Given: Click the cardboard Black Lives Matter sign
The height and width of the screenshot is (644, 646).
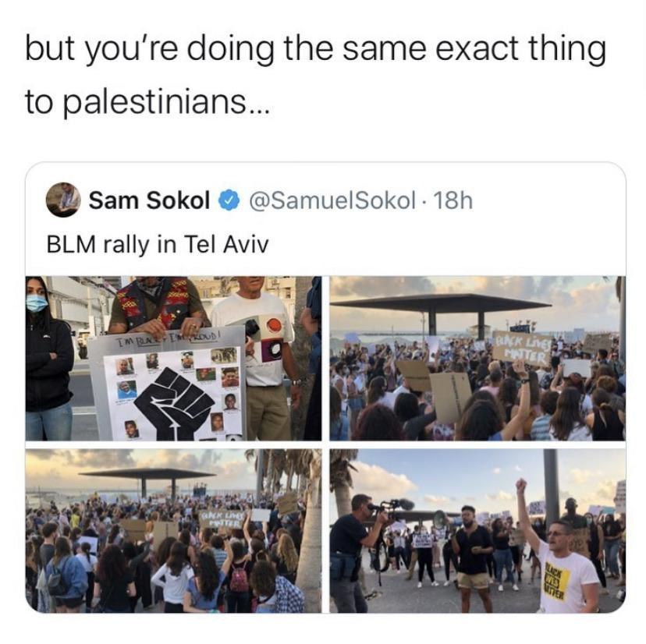Looking at the screenshot, I should pyautogui.click(x=523, y=348).
